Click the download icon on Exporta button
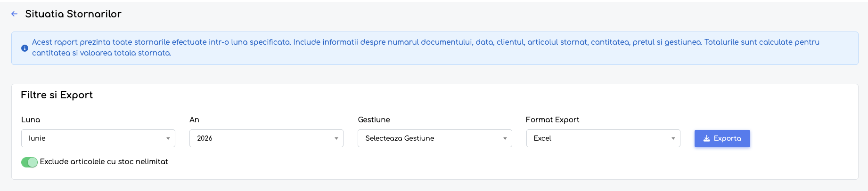868x191 pixels. coord(706,138)
